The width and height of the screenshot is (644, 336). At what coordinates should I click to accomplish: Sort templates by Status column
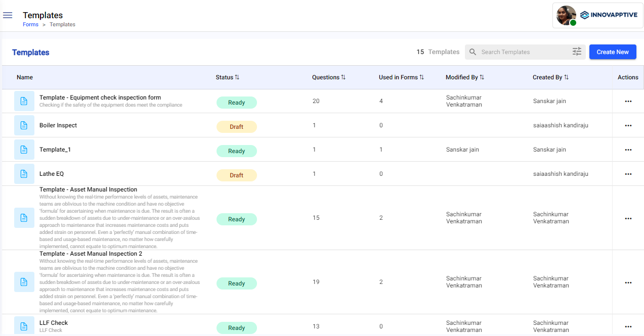237,77
